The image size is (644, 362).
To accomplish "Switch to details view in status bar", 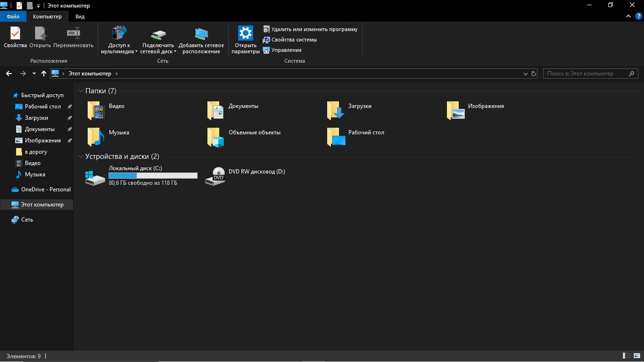I will (627, 356).
